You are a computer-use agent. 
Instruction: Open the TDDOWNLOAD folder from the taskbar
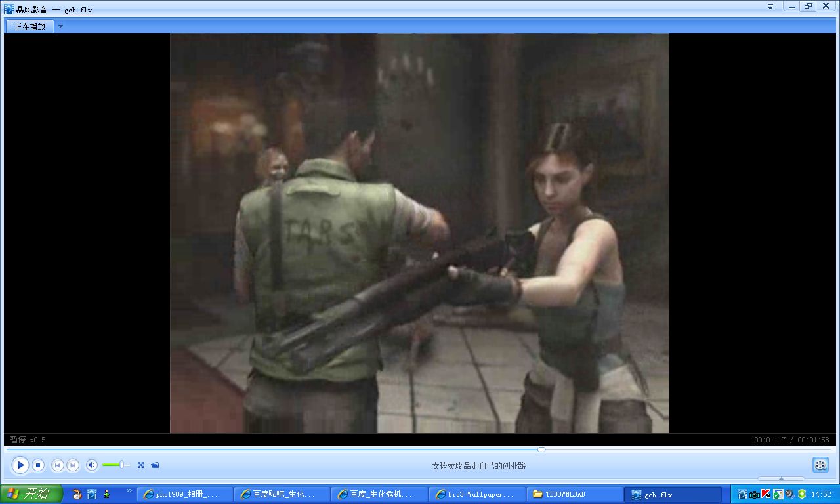(574, 494)
